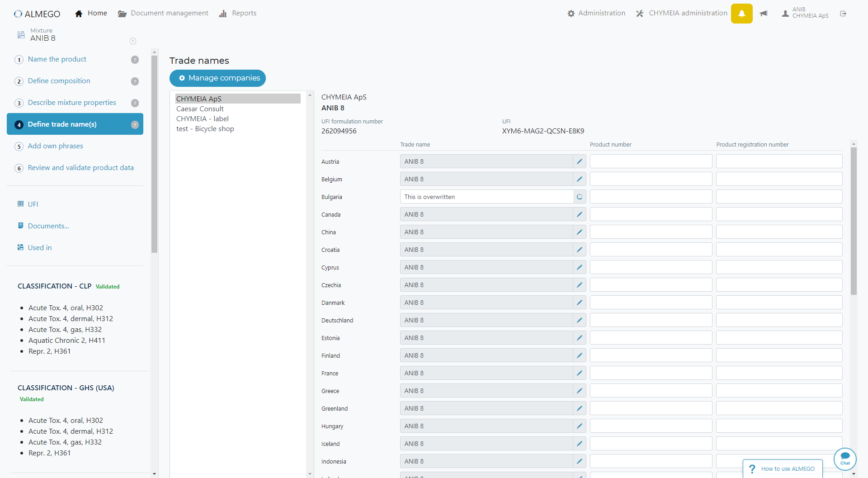The width and height of the screenshot is (868, 478).
Task: Click Canada product number field
Action: point(651,214)
